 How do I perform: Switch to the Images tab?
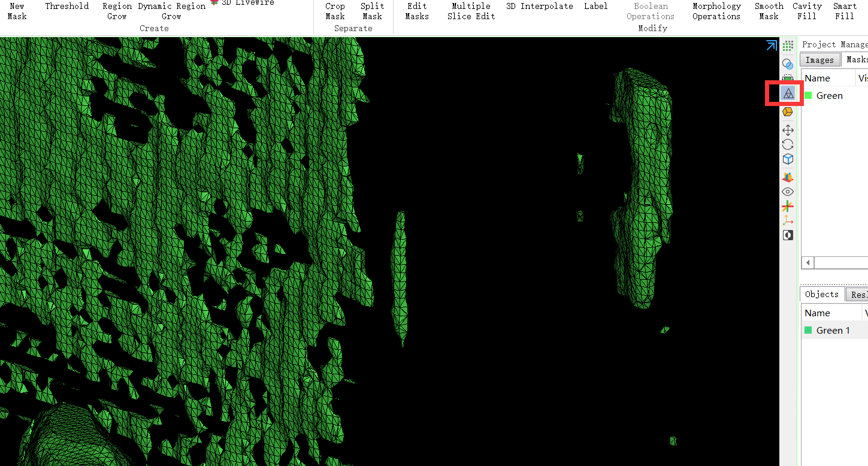[x=819, y=60]
